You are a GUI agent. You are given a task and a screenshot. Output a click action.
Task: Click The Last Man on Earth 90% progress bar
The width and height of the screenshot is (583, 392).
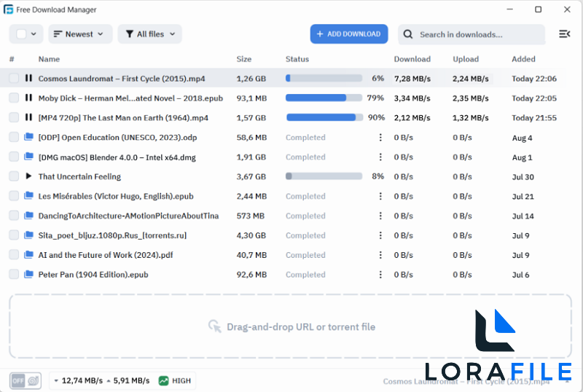click(x=324, y=117)
